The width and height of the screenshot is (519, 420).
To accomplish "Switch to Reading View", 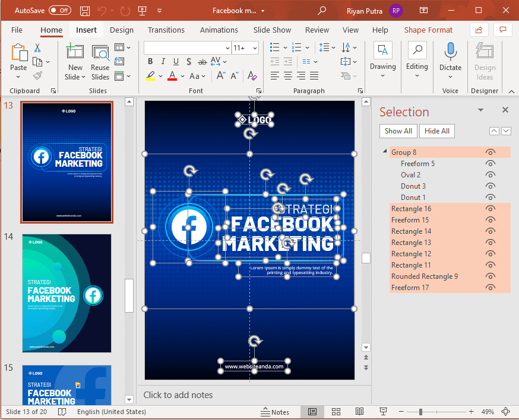I will click(x=359, y=412).
